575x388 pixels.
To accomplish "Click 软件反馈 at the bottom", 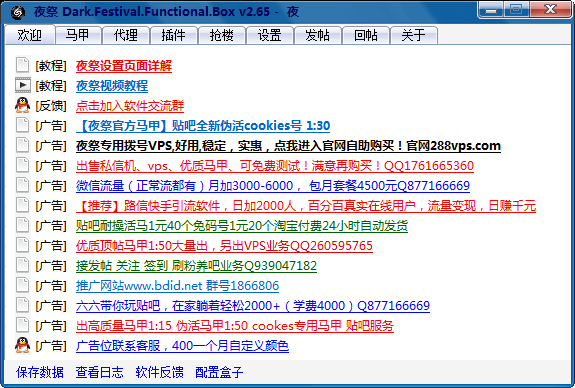I will click(160, 372).
